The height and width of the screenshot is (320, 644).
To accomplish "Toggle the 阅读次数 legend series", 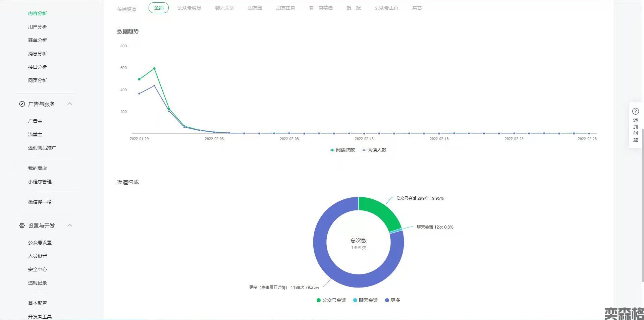I will pyautogui.click(x=342, y=150).
